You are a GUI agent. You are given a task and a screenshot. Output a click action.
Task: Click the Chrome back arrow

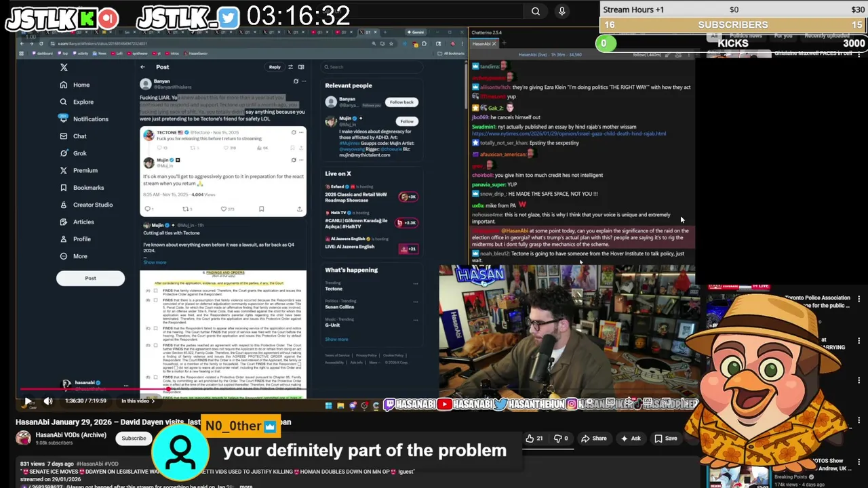[x=22, y=43]
